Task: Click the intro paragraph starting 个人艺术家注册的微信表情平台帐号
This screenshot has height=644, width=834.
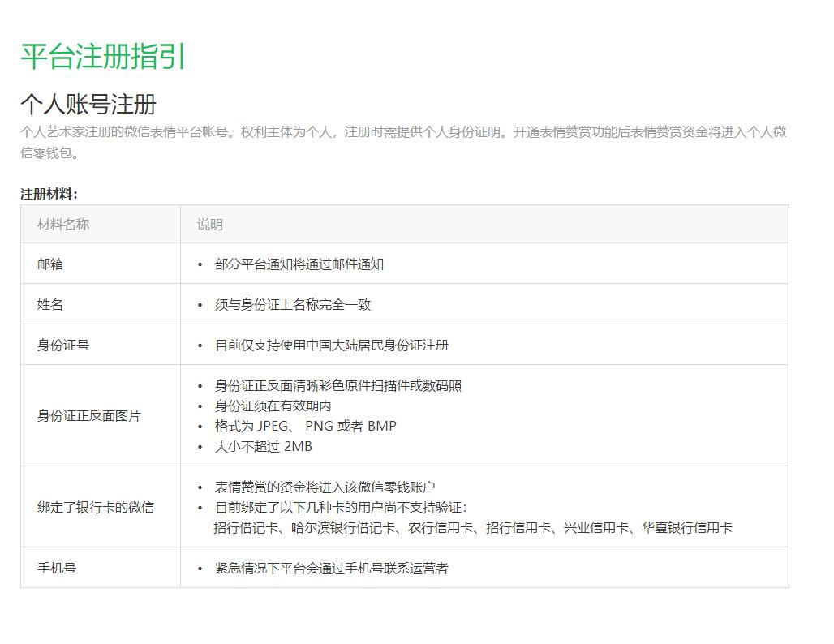Action: [x=403, y=142]
